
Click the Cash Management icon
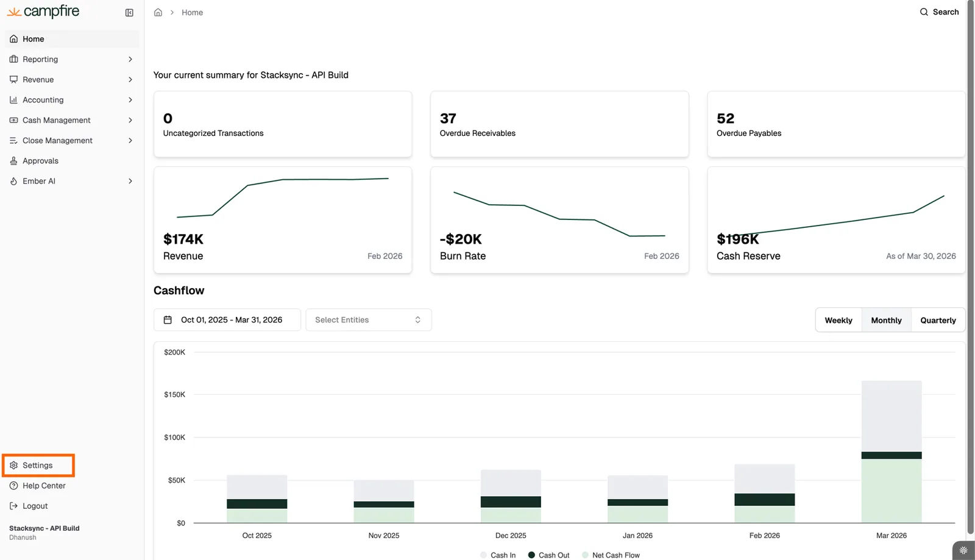coord(13,120)
